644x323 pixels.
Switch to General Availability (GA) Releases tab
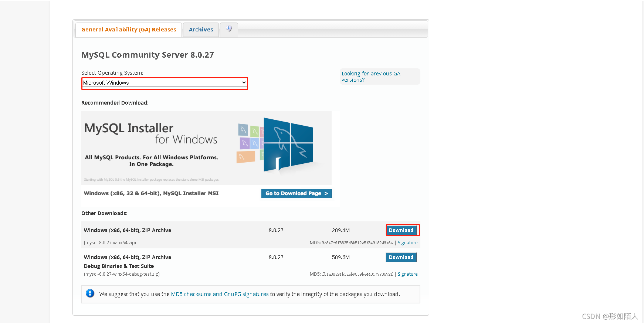click(129, 30)
